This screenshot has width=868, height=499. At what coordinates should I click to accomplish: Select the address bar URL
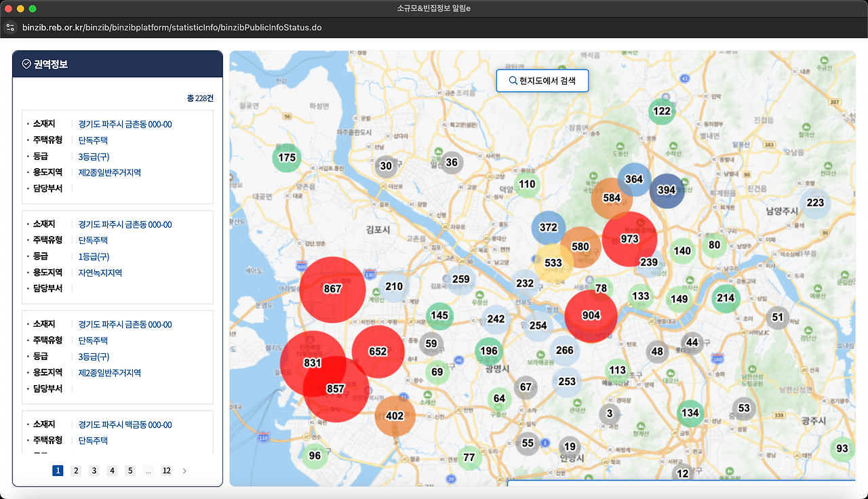pyautogui.click(x=172, y=28)
